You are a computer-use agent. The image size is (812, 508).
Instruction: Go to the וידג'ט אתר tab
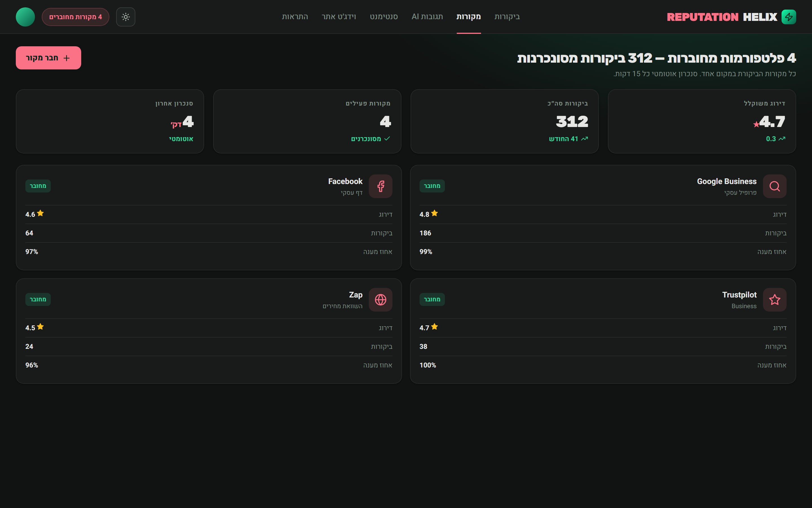(x=339, y=17)
